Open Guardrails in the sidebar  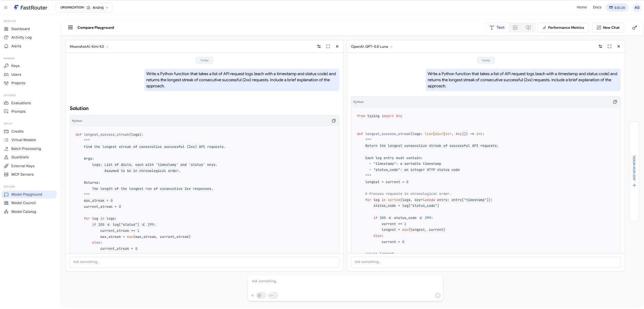coord(29,157)
